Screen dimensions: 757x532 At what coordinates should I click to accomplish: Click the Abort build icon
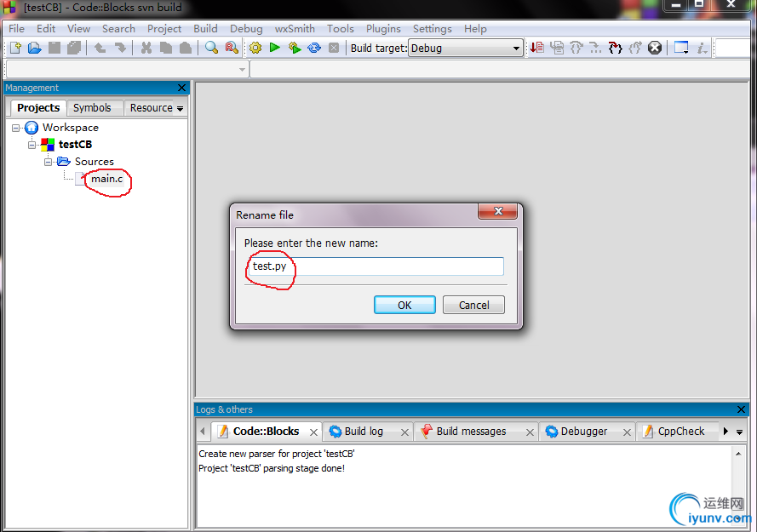(334, 48)
